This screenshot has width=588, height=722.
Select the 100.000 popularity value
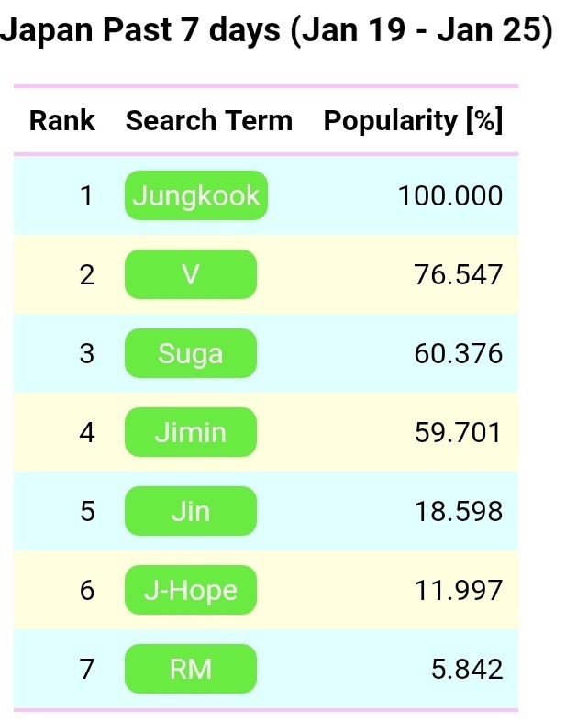[450, 195]
